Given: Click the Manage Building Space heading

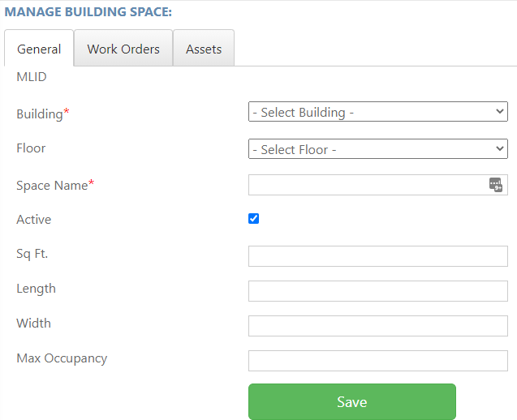Looking at the screenshot, I should (88, 12).
